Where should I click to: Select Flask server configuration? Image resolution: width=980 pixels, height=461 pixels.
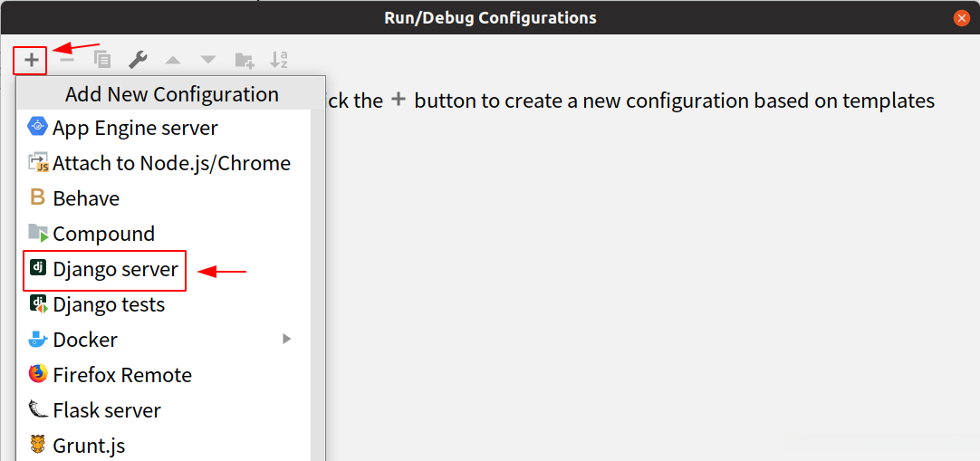[x=107, y=410]
